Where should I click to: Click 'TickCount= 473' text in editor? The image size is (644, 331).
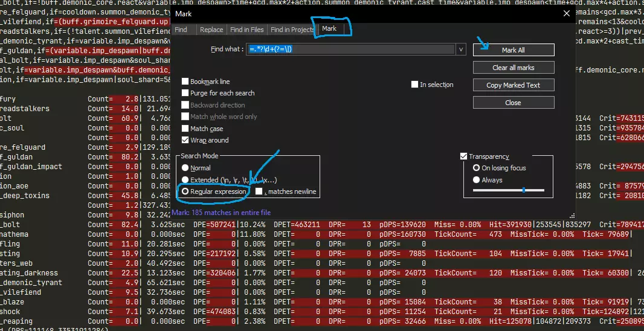(468, 234)
